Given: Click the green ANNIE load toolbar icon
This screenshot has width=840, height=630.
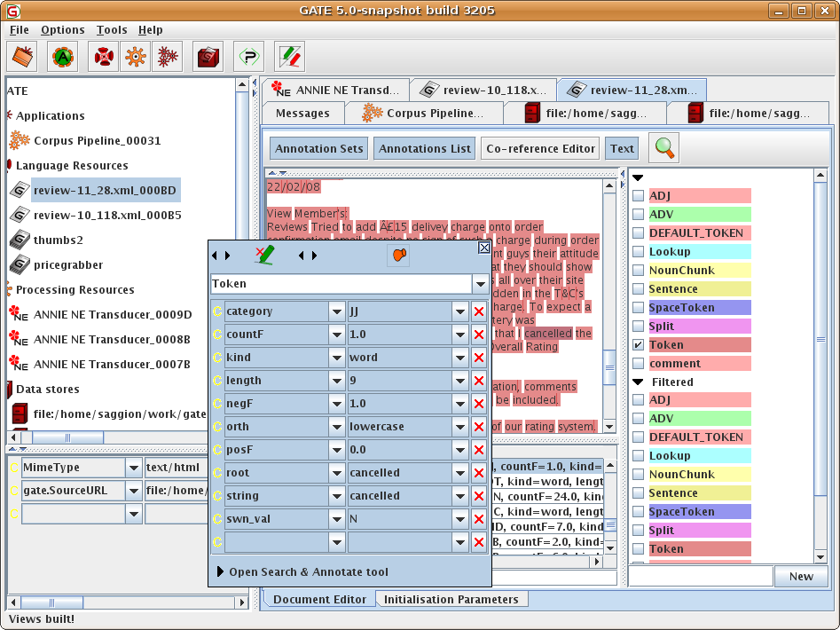Looking at the screenshot, I should tap(63, 56).
